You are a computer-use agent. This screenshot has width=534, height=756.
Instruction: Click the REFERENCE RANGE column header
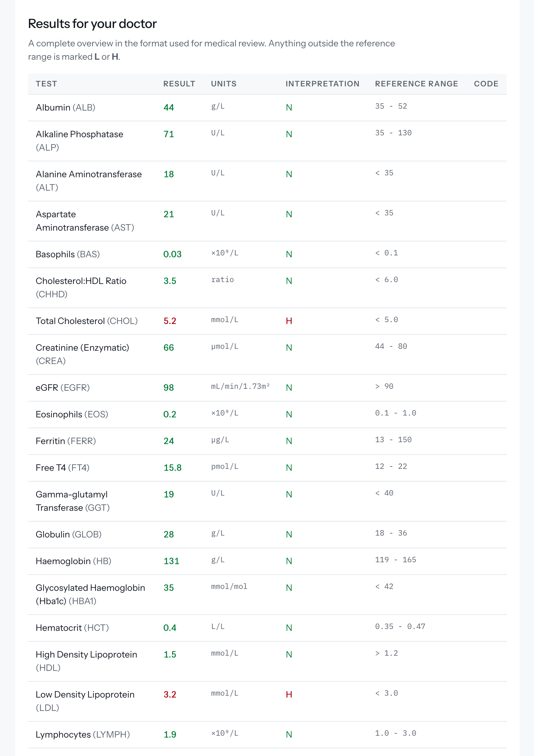[417, 84]
